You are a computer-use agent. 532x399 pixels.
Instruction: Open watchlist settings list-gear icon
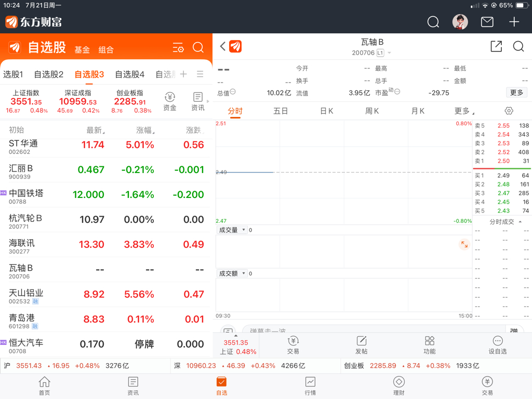[178, 47]
